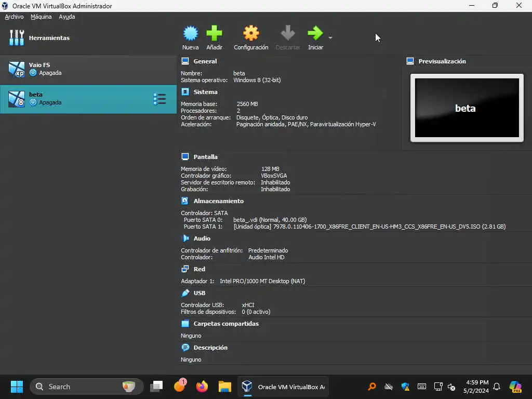Click the Pantalla monitor icon
532x399 pixels.
[x=185, y=156]
